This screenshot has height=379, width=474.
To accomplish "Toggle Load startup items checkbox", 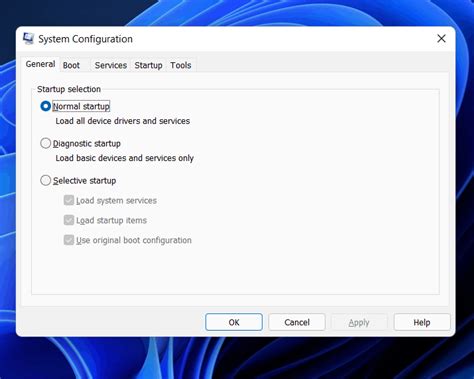I will (x=69, y=220).
